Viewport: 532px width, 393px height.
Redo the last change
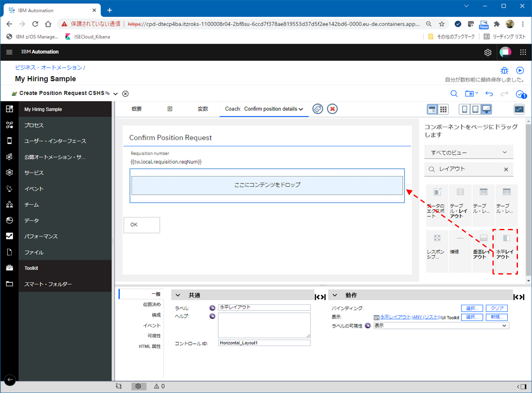coord(504,94)
